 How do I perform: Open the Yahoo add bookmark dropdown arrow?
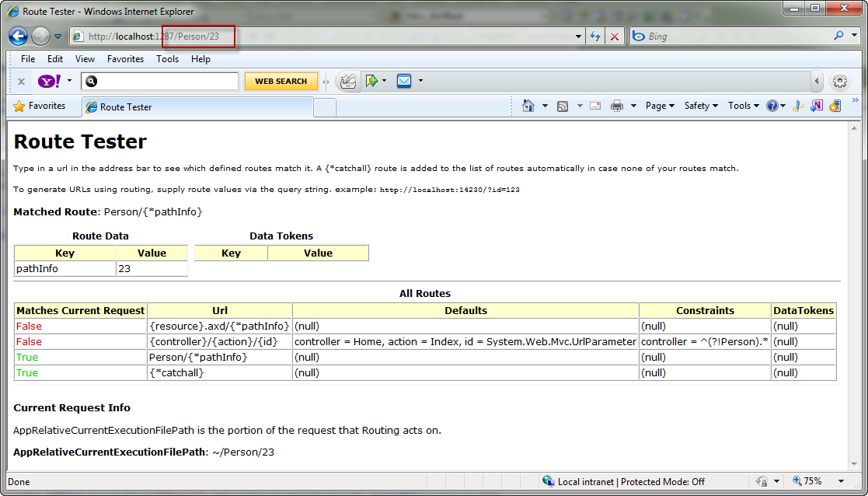pyautogui.click(x=384, y=82)
